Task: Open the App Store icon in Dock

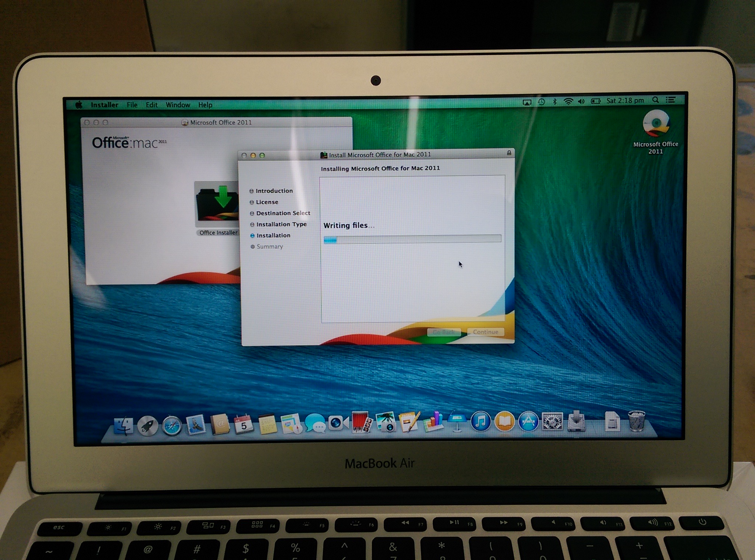Action: (x=528, y=421)
